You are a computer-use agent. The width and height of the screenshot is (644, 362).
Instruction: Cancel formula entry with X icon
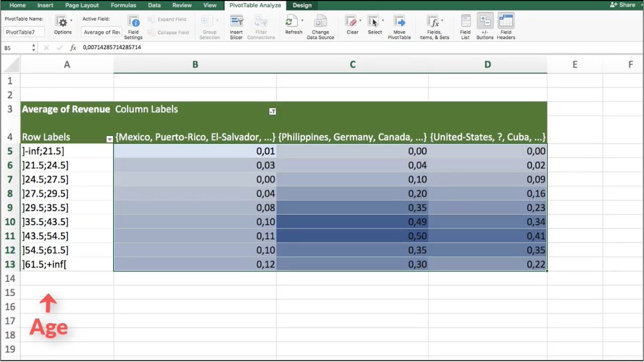coord(46,48)
